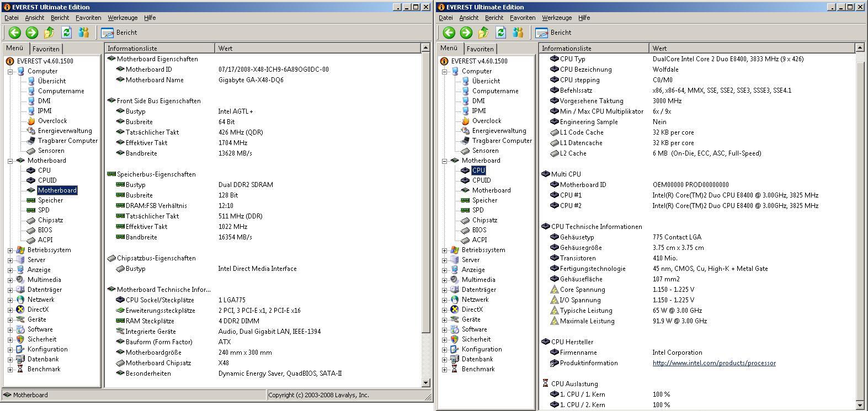The width and height of the screenshot is (868, 411).
Task: Click scroll-down arrow in left window list
Action: 425,382
